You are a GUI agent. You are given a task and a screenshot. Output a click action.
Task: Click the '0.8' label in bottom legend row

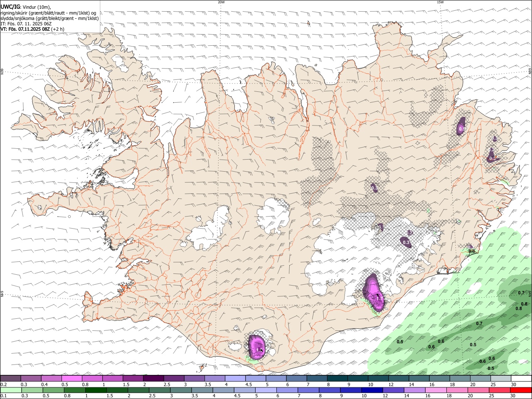coord(67,396)
